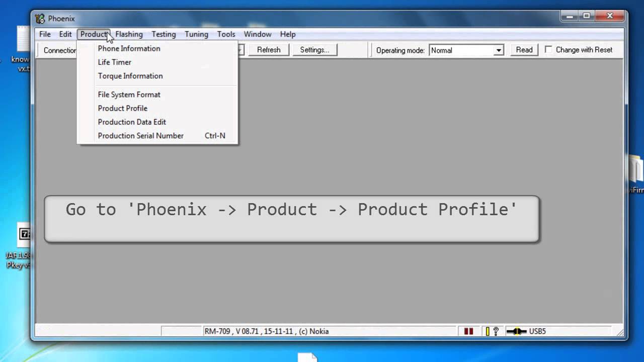
Task: Open the Tuning menu
Action: 196,34
